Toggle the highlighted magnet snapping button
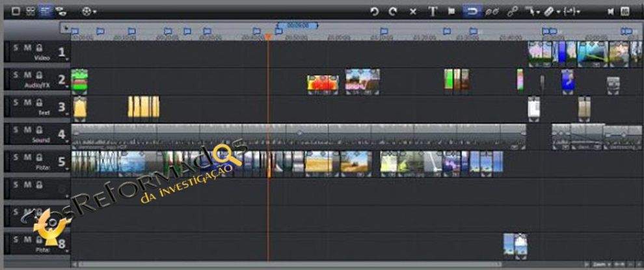Image resolution: width=644 pixels, height=270 pixels. (471, 12)
